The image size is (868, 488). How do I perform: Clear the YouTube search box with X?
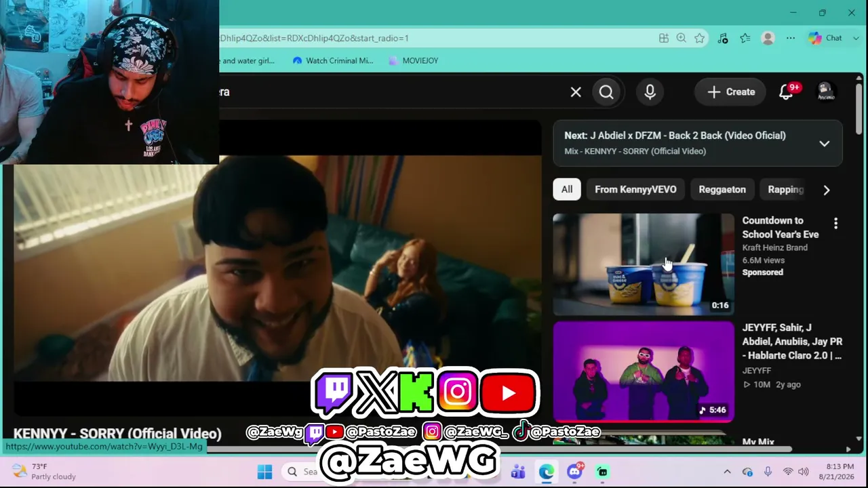(x=576, y=92)
